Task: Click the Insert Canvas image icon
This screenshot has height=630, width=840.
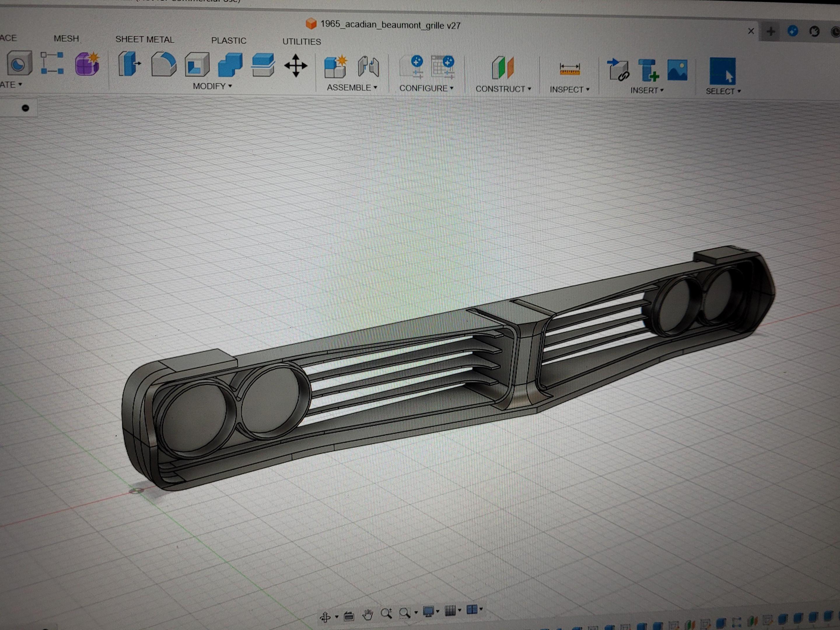Action: pos(677,70)
